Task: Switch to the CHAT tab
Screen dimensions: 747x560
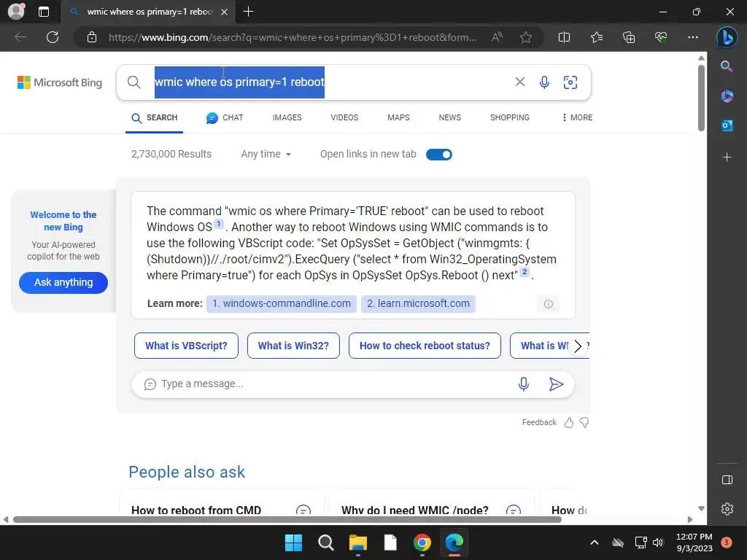Action: point(225,117)
